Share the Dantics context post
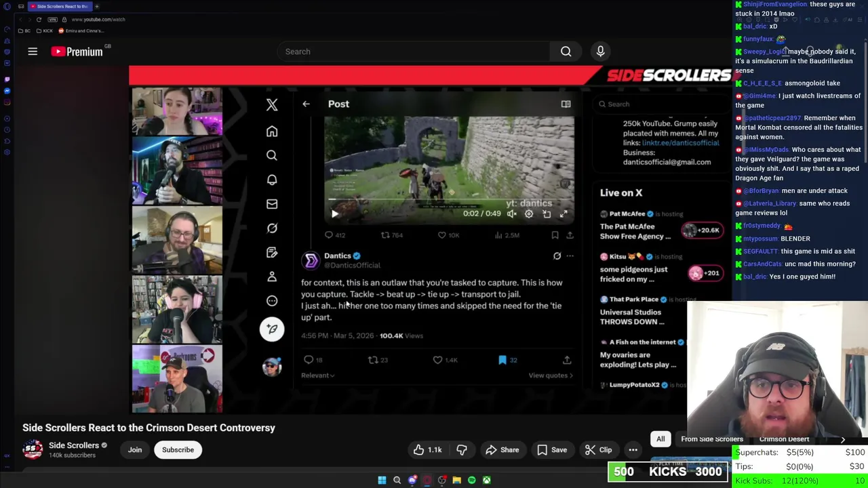 click(x=567, y=360)
